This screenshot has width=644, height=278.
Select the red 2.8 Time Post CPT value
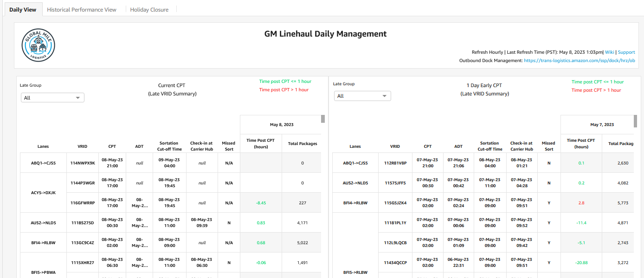click(x=581, y=202)
